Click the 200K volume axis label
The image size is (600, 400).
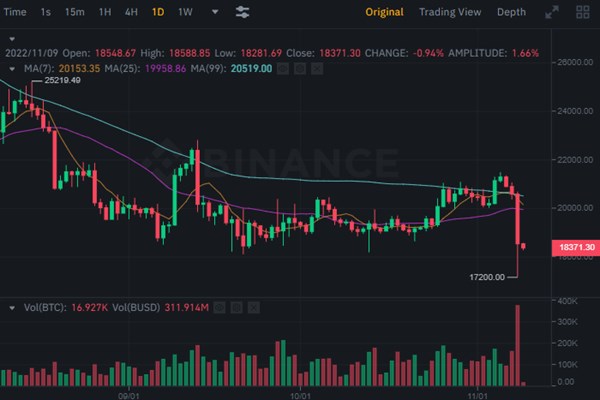pos(567,343)
